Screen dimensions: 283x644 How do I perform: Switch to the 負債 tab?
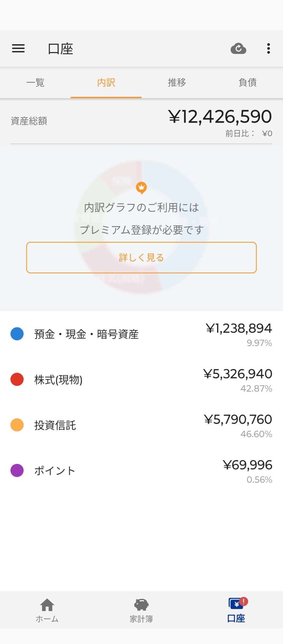coord(248,82)
